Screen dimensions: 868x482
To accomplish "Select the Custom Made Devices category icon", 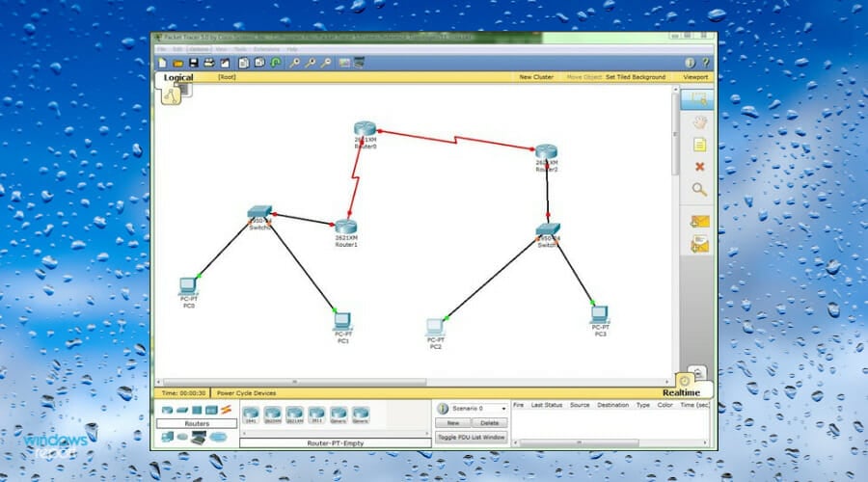I will click(x=198, y=438).
